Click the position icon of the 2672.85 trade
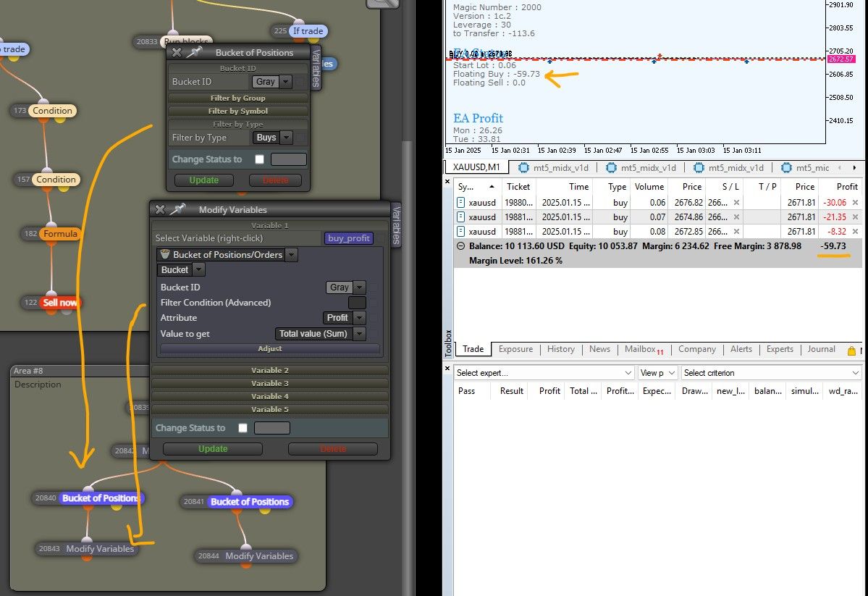The width and height of the screenshot is (868, 596). (460, 232)
